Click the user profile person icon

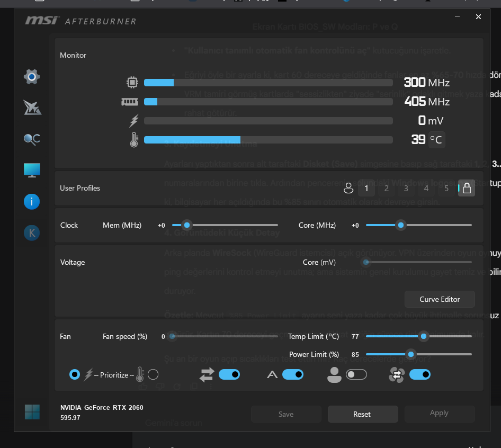[x=348, y=188]
